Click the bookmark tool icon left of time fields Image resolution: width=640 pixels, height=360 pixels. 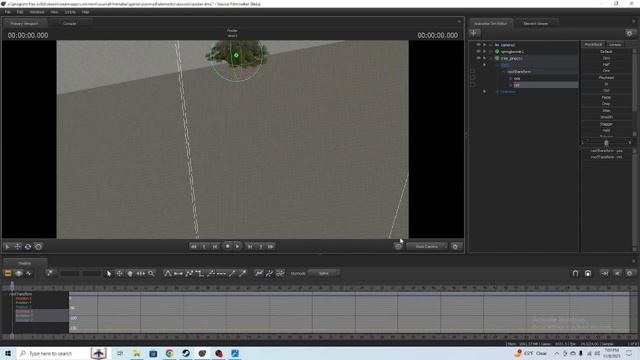pos(50,273)
